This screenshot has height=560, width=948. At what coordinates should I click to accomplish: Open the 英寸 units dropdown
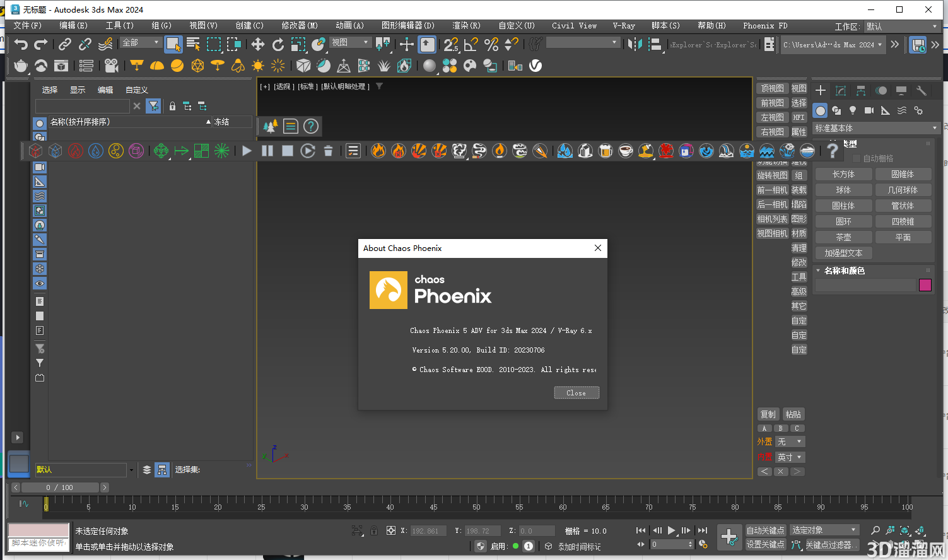coord(790,457)
